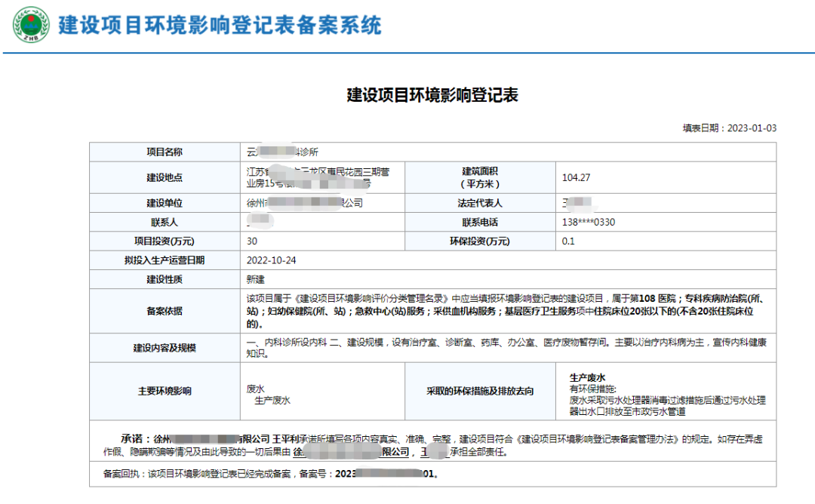Select the 填表日期 2023-01-03 text

[x=729, y=128]
